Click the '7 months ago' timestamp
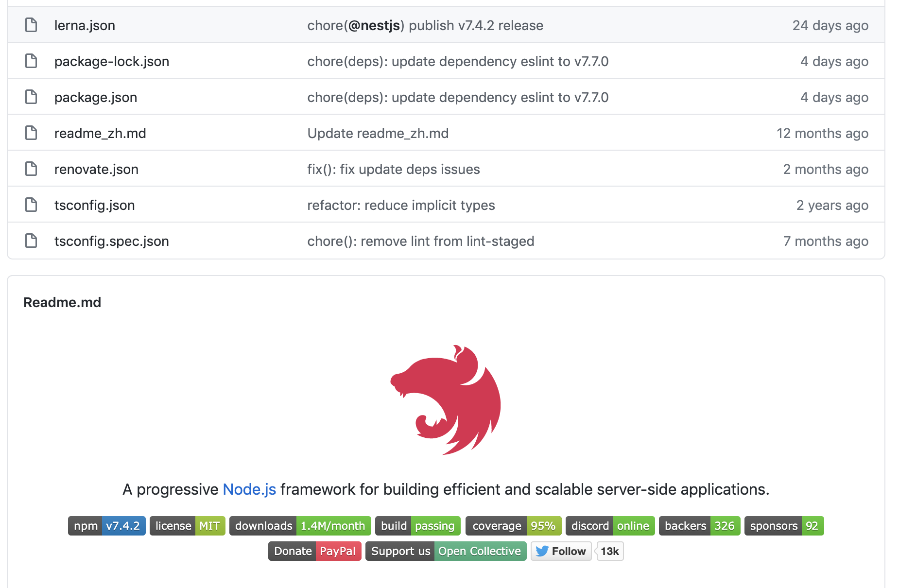899x588 pixels. click(x=826, y=241)
